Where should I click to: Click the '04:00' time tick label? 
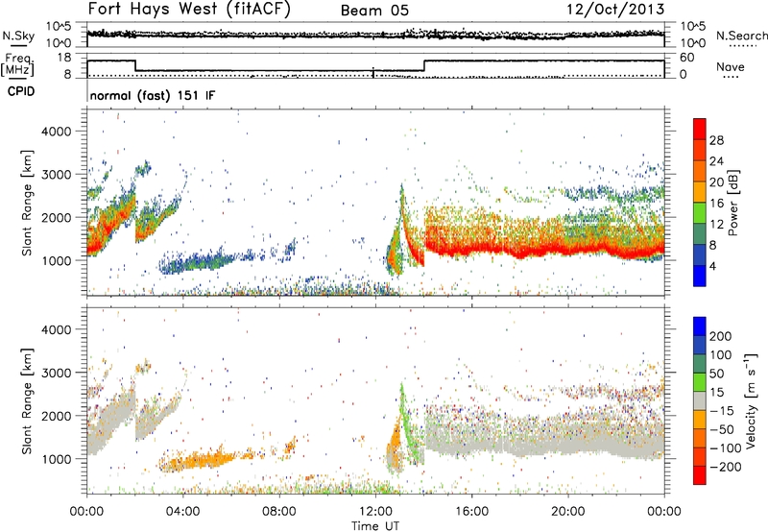click(x=183, y=512)
